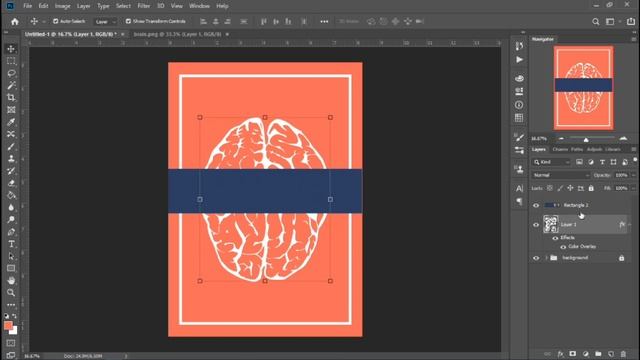Click the Navigator zoom slider handle

pyautogui.click(x=586, y=140)
